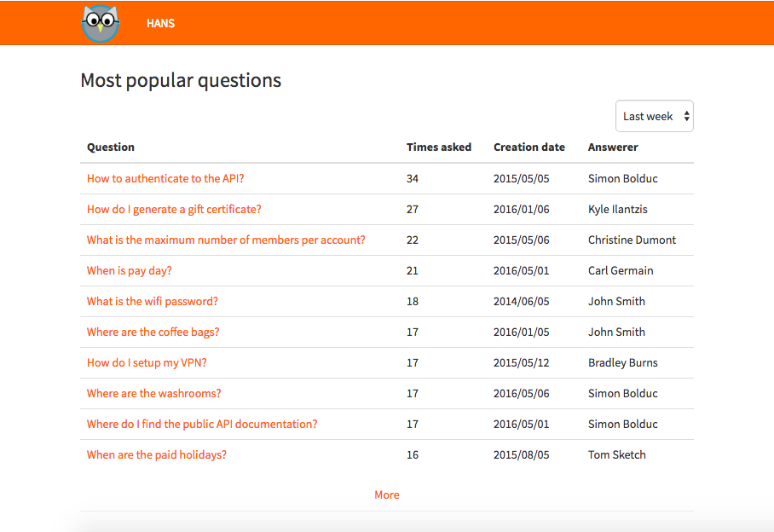Click the HANS navigation item
Viewport: 774px width, 532px height.
[160, 23]
